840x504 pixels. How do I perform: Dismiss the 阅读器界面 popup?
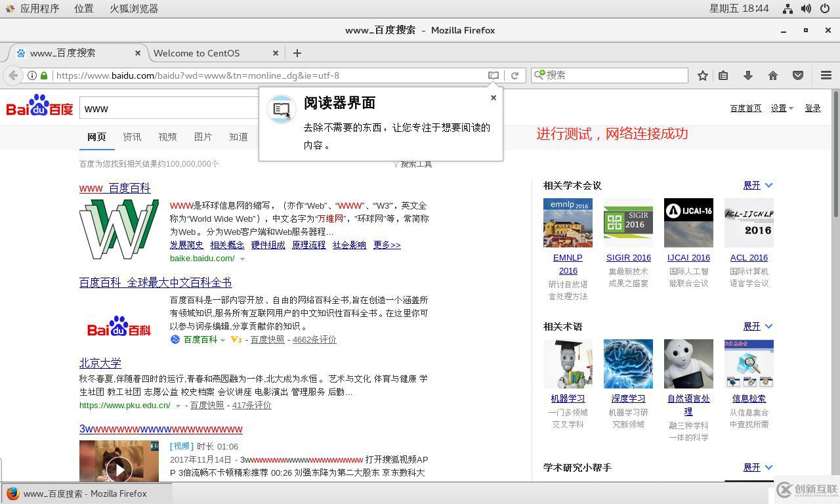coord(493,98)
